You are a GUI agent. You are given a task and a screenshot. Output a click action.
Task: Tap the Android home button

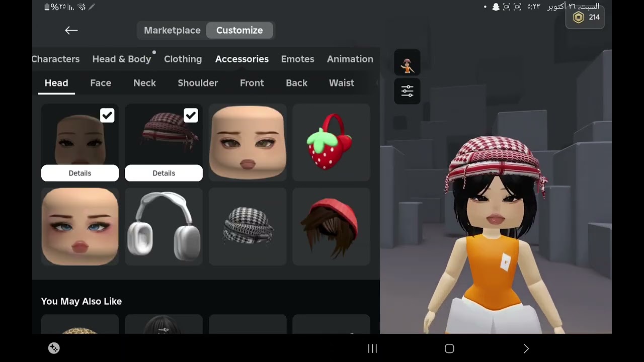[449, 348]
